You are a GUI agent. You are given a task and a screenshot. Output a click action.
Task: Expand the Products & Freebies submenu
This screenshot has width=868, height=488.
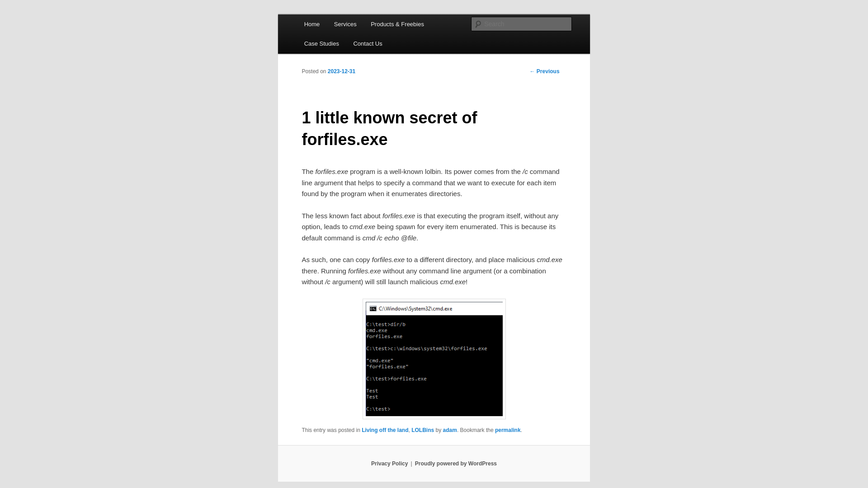tap(397, 24)
